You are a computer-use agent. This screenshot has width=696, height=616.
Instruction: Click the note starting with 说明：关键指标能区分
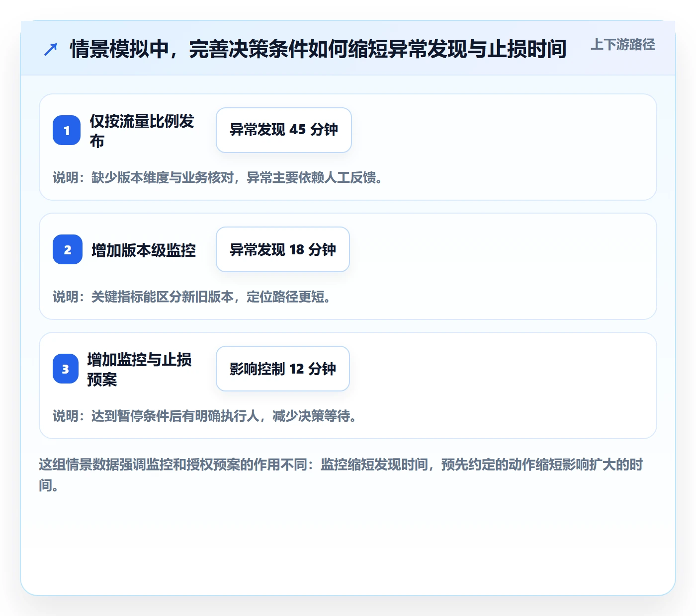(191, 297)
